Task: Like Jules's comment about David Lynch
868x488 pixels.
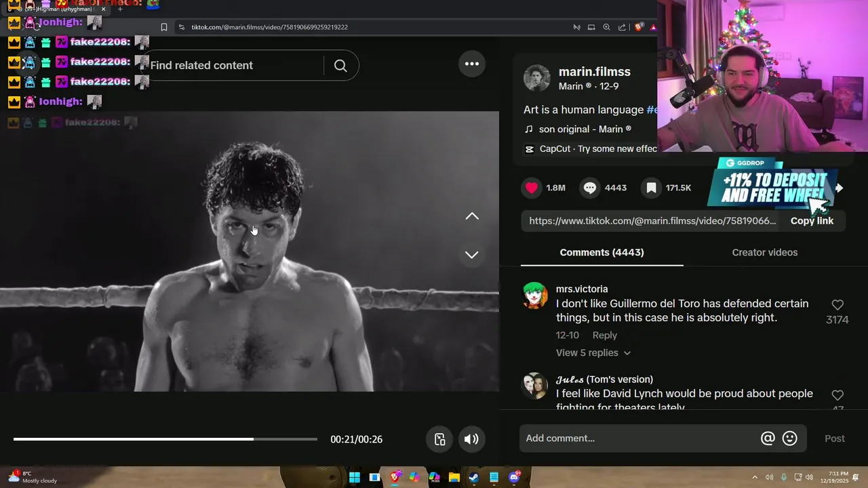Action: click(837, 395)
